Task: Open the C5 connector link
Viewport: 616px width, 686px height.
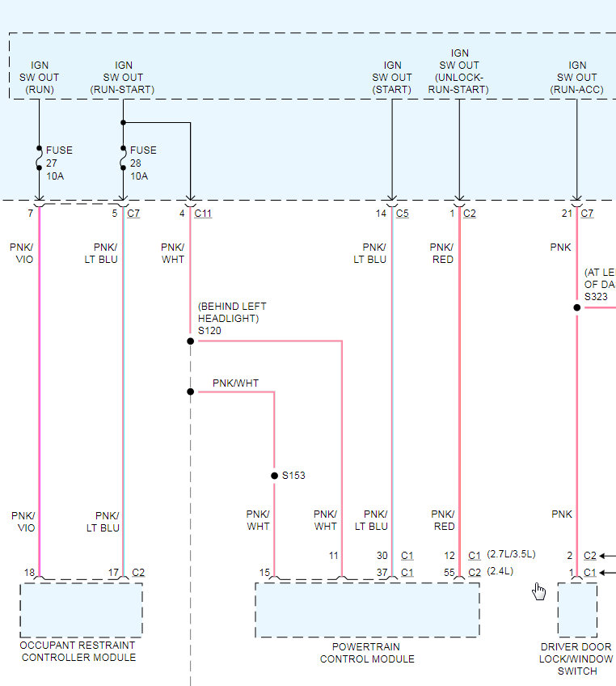Action: [403, 214]
